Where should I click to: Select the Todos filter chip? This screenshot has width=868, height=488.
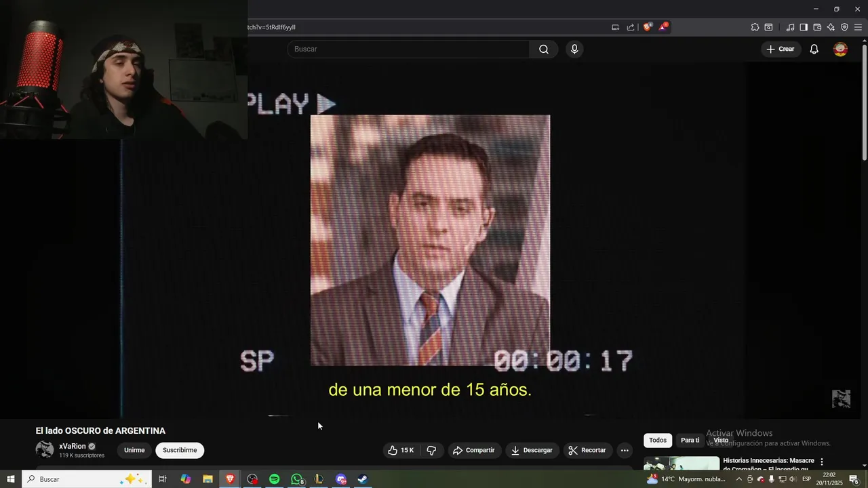[658, 441]
